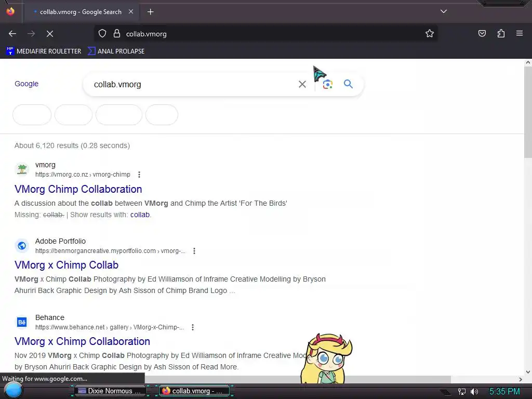Click the Adobe Portfolio globe favicon
The image size is (532, 399).
pyautogui.click(x=22, y=246)
